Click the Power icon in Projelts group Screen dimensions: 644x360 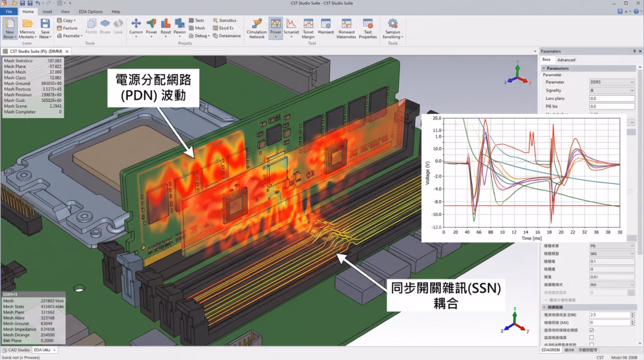tap(152, 23)
